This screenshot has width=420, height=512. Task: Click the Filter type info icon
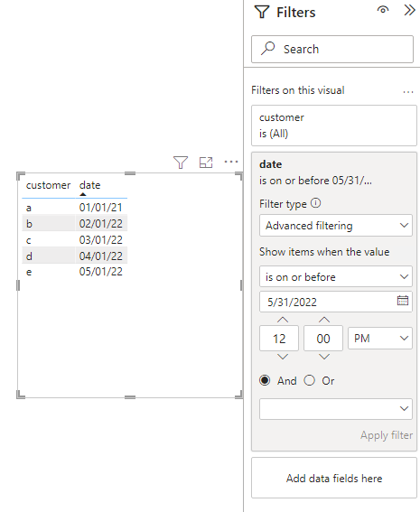[x=315, y=203]
